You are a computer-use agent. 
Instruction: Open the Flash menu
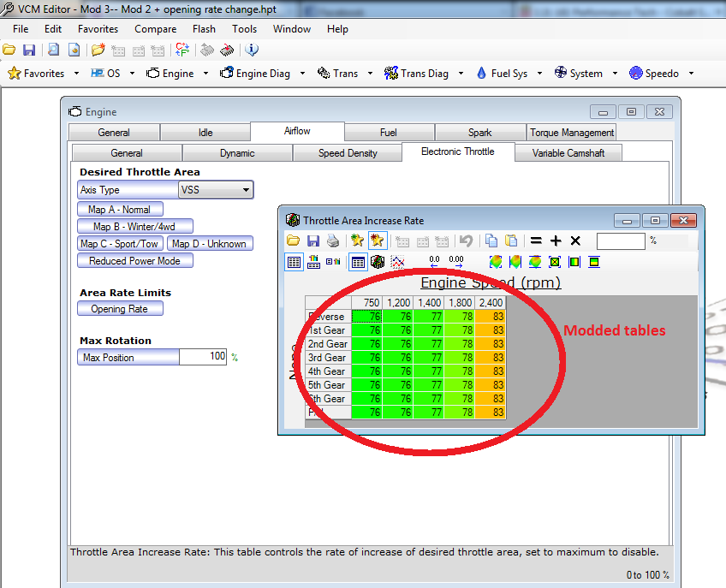[x=204, y=29]
